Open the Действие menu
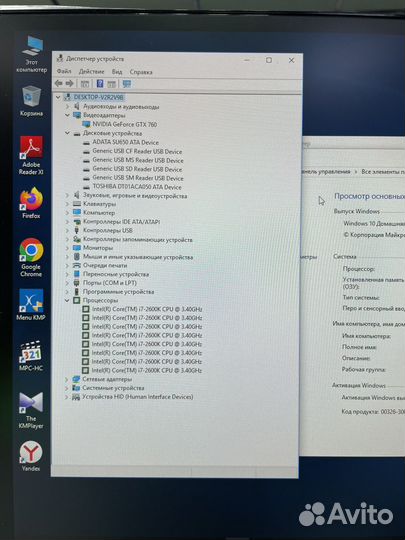The width and height of the screenshot is (405, 540). coord(91,72)
